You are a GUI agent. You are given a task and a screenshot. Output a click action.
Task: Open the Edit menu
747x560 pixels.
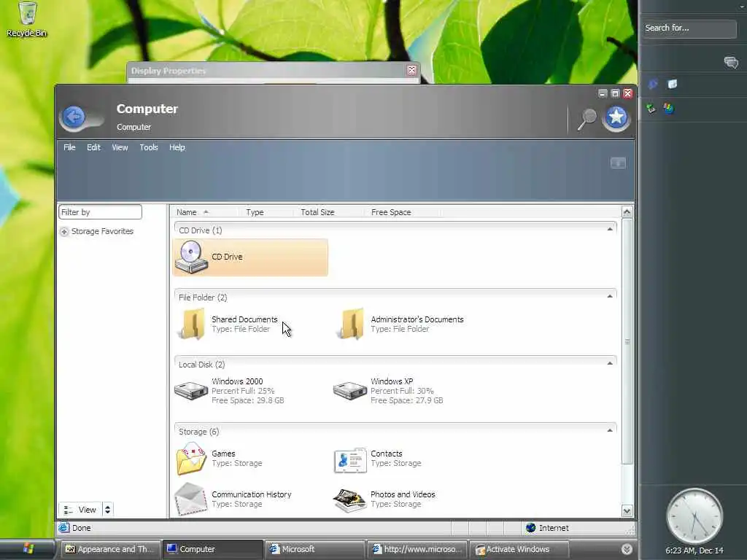(x=93, y=147)
